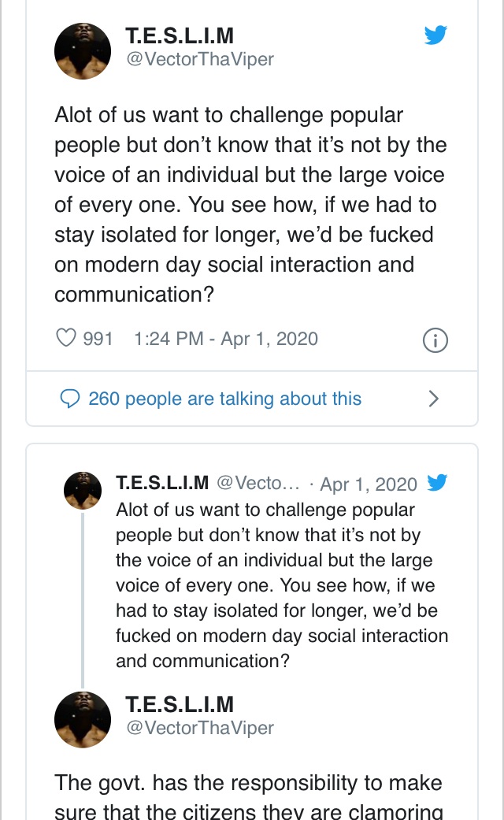Open the 1:24 PM - Apr 1, 2020 timestamp
The image size is (504, 820).
pyautogui.click(x=226, y=339)
